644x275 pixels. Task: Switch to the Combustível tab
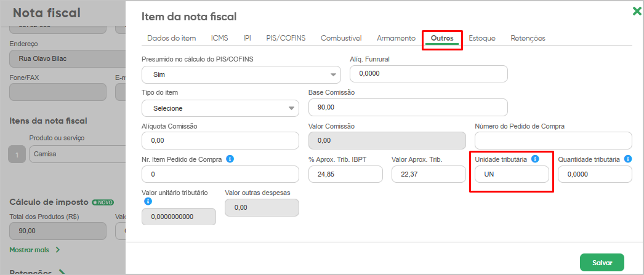click(x=341, y=38)
